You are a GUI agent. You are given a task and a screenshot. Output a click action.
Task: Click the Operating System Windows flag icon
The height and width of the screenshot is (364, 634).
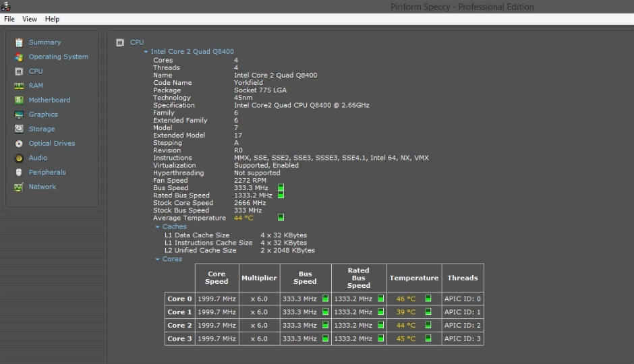(x=19, y=57)
